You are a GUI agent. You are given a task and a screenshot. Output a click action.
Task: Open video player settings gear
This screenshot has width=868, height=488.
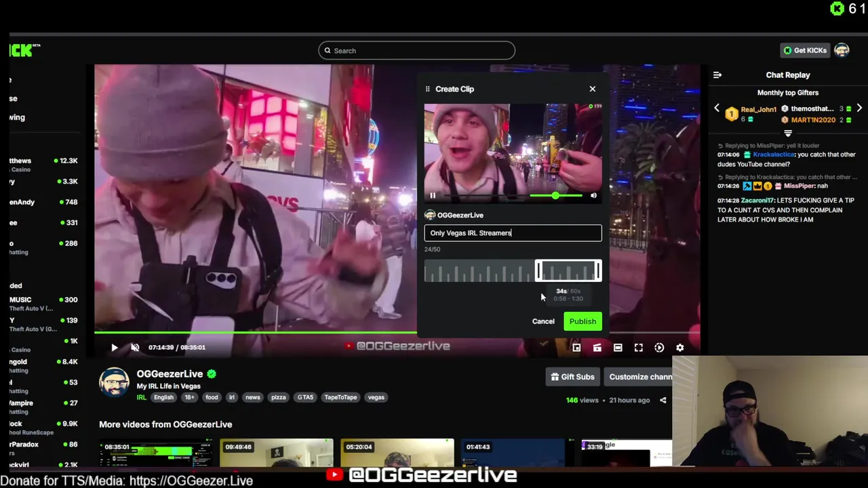[x=679, y=348]
